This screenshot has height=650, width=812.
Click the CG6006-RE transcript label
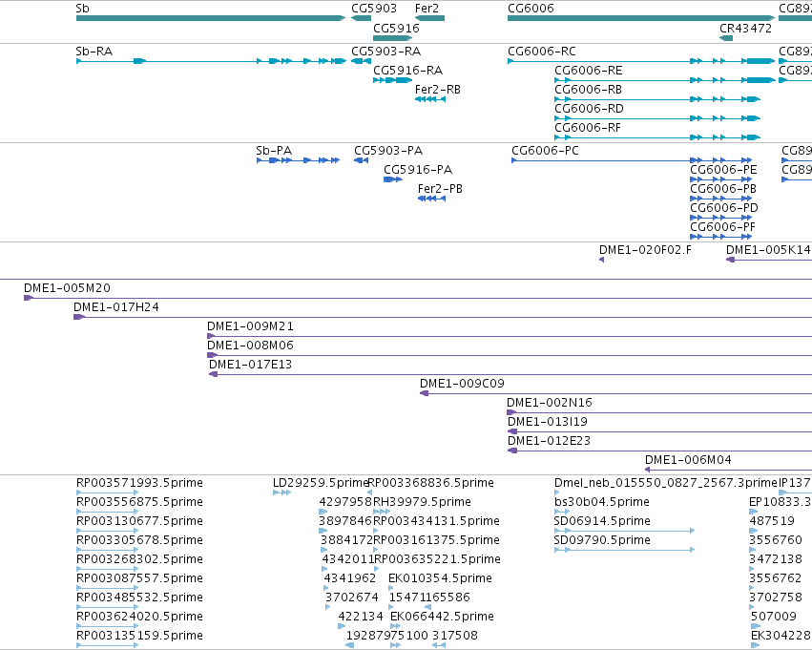click(589, 71)
